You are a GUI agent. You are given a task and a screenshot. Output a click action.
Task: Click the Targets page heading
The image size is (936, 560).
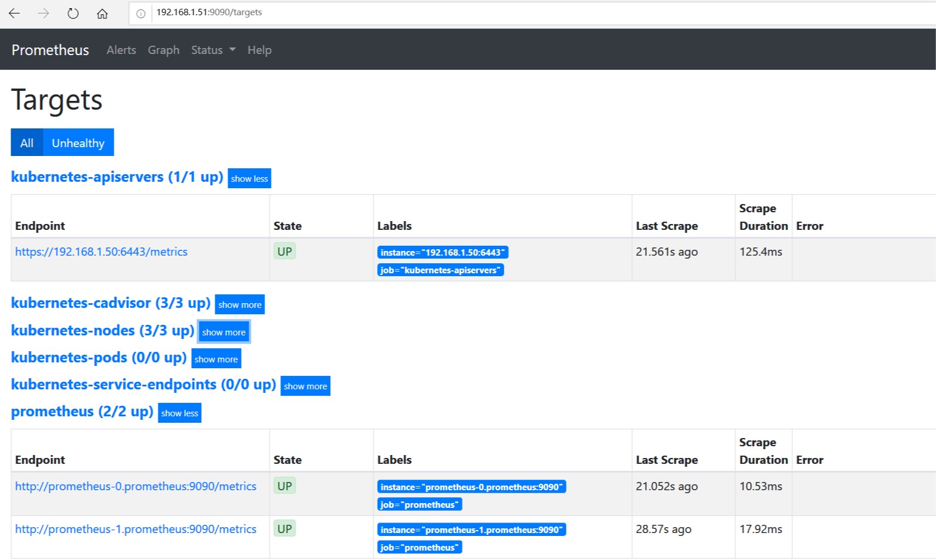[x=57, y=100]
